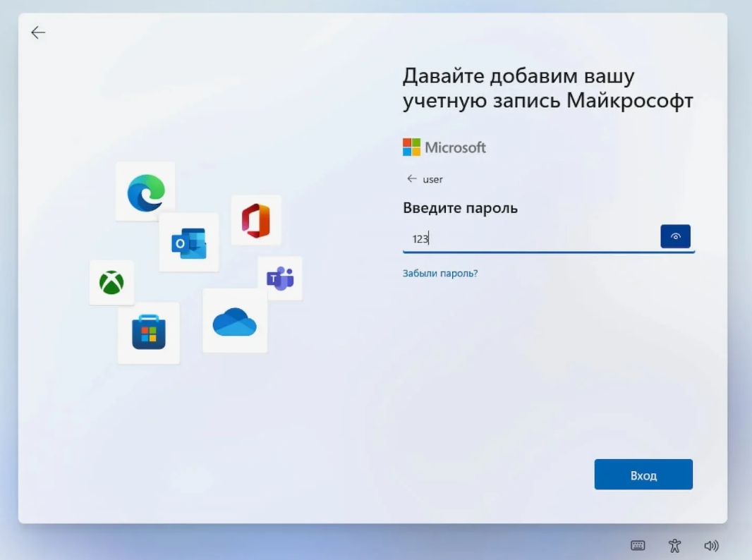
Task: Select the user account name label
Action: pos(431,179)
